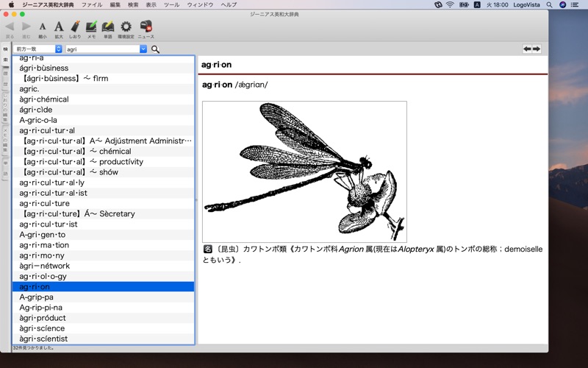Open the ニュース mailbox icon
The width and height of the screenshot is (588, 368).
pyautogui.click(x=146, y=26)
